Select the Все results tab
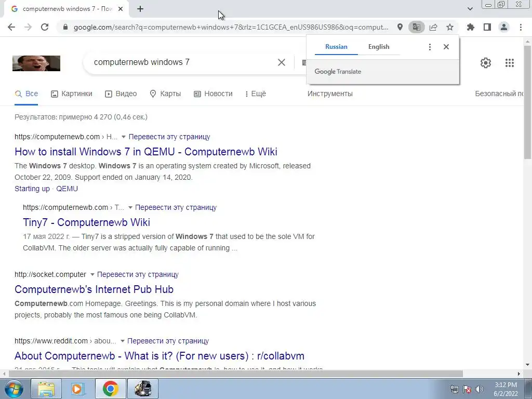The image size is (532, 399). (26, 94)
